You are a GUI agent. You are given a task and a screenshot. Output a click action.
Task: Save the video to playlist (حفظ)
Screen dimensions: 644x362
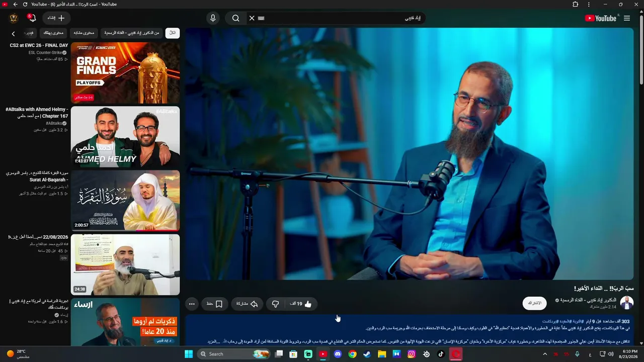coord(214,304)
